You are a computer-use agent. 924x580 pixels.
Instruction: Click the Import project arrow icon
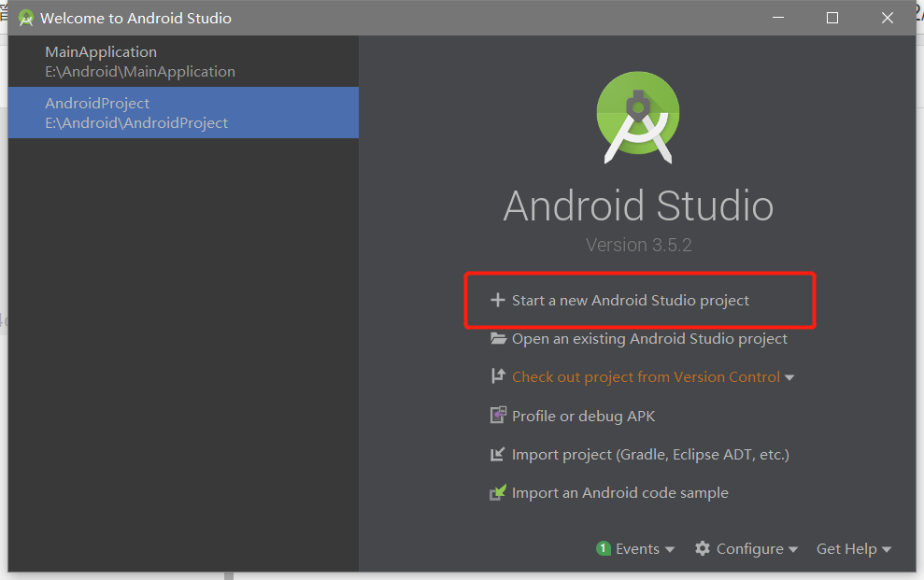pyautogui.click(x=497, y=454)
